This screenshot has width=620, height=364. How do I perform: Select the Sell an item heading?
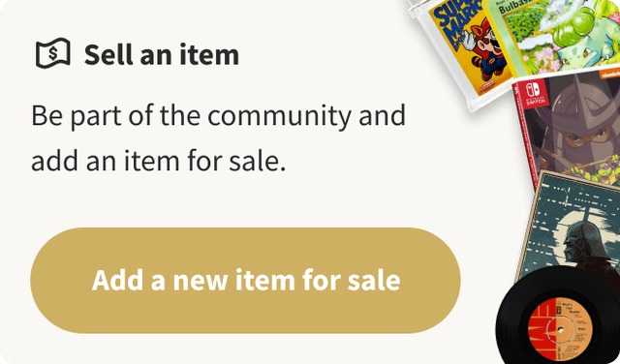[162, 54]
